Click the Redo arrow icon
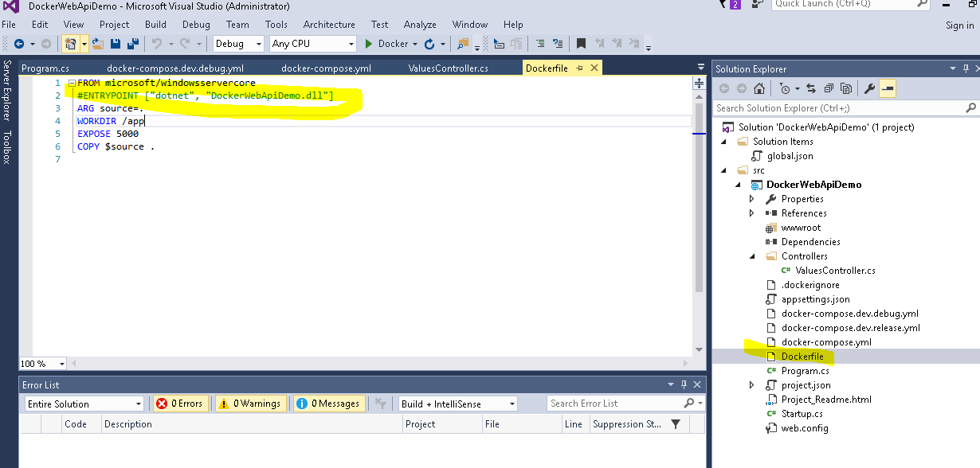Viewport: 980px width, 468px height. click(185, 44)
